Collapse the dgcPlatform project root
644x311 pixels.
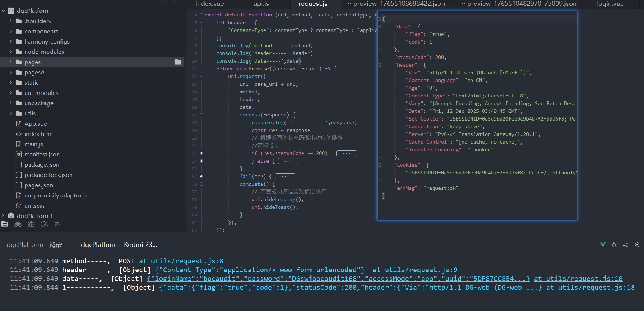coord(3,11)
